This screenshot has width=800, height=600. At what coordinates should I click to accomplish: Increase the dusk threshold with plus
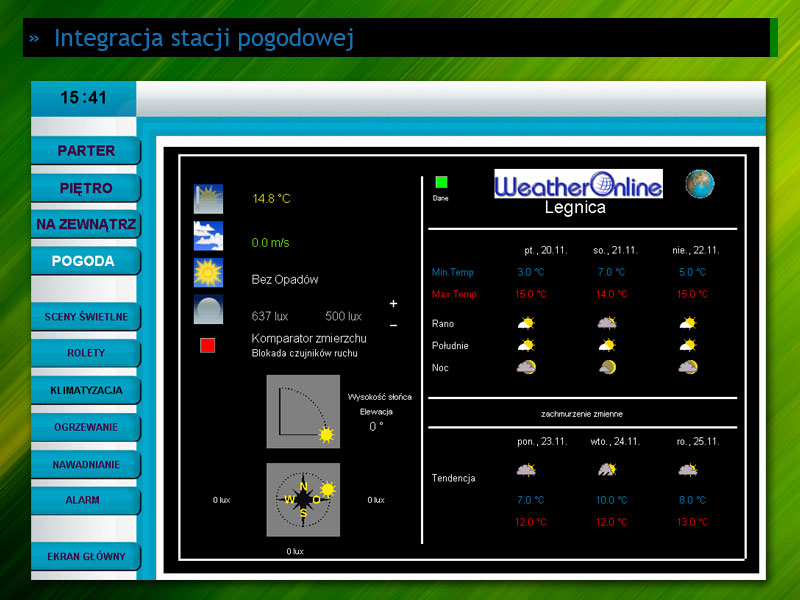393,304
